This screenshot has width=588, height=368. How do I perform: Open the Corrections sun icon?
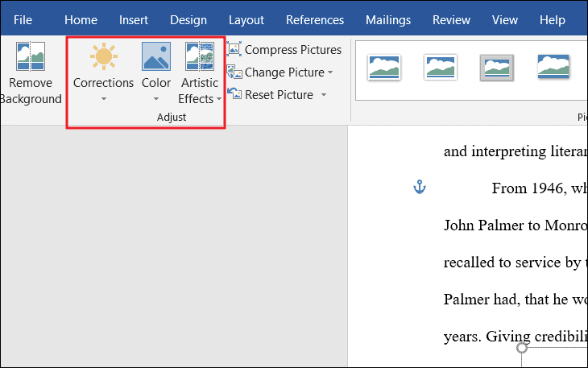point(103,57)
